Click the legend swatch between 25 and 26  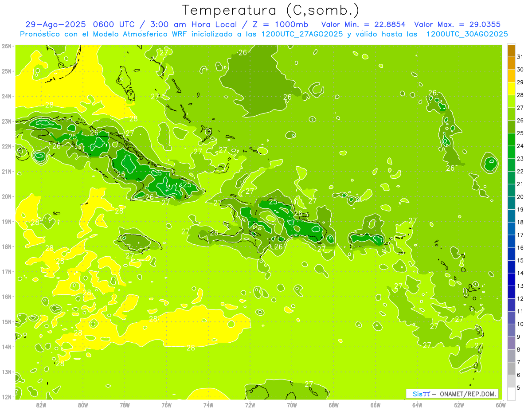(x=511, y=127)
